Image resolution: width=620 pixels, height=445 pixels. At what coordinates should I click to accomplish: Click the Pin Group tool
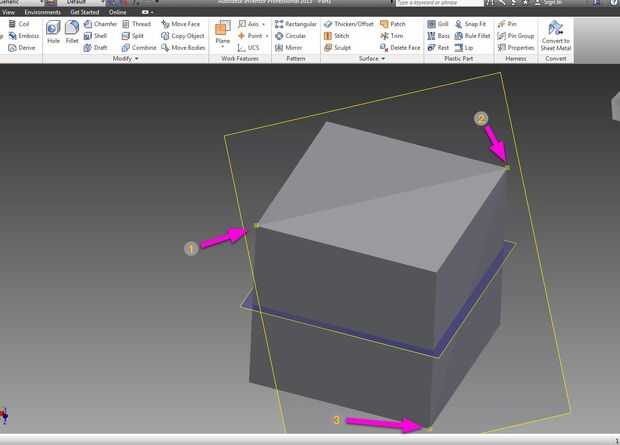pos(516,36)
